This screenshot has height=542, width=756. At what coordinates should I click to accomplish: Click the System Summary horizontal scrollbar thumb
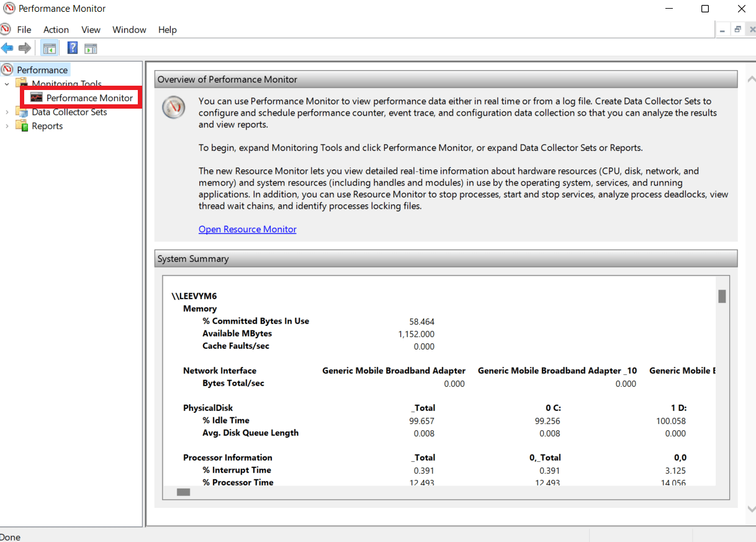183,492
